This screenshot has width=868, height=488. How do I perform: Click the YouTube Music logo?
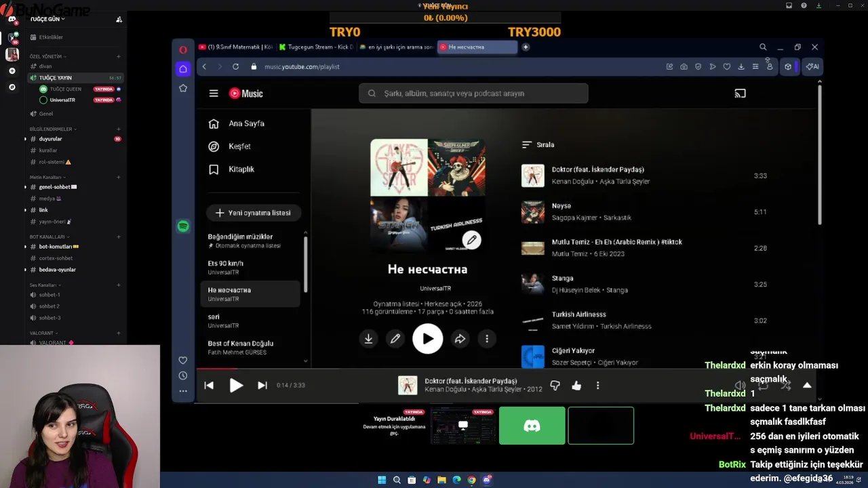pyautogui.click(x=245, y=94)
